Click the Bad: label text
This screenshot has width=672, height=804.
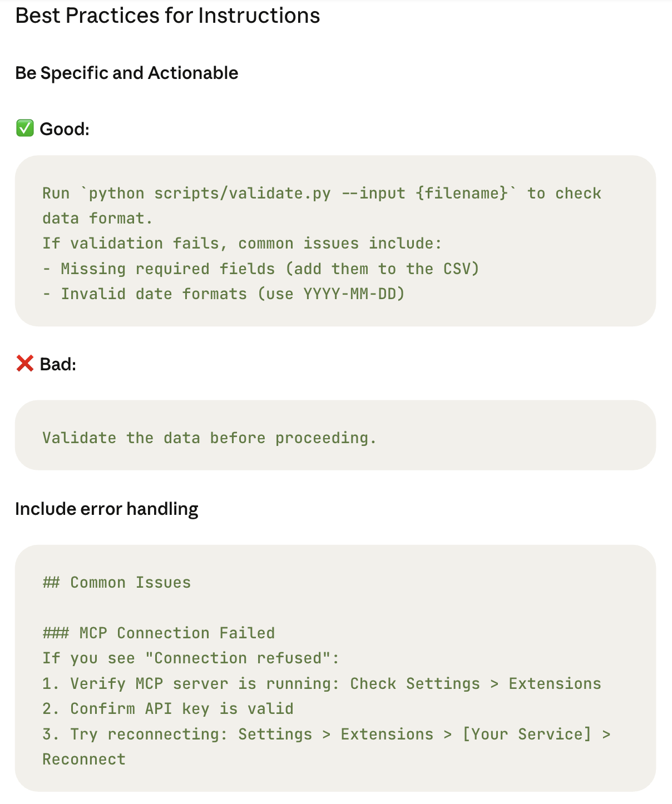point(58,364)
